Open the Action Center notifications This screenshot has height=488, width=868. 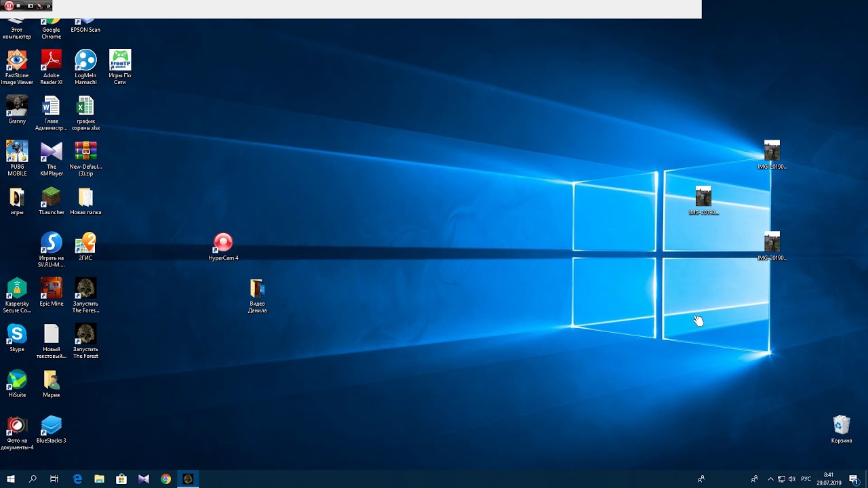click(x=854, y=479)
